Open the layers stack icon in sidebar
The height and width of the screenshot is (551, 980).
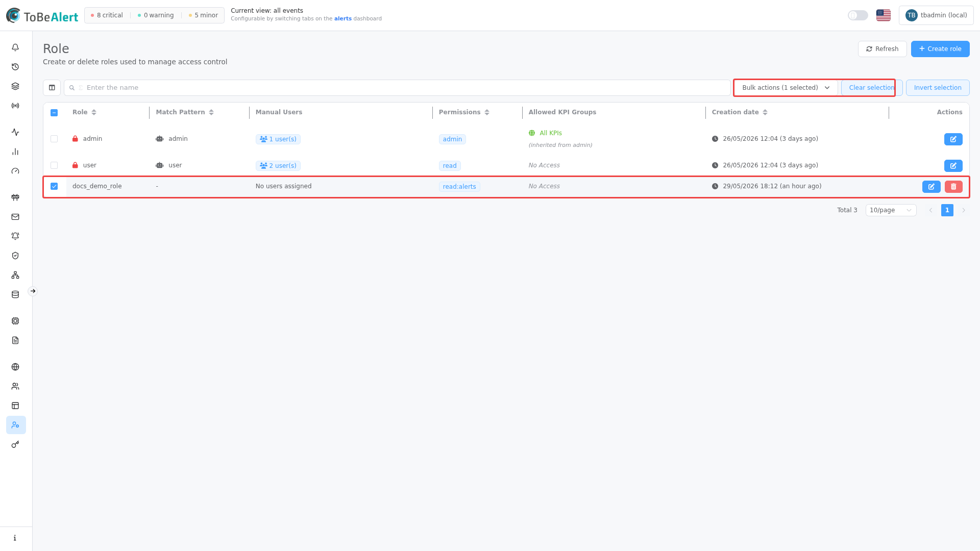click(x=15, y=86)
